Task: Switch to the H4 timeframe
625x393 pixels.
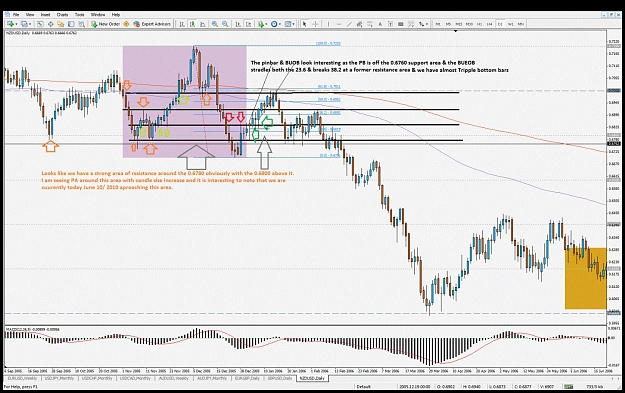Action: 490,24
